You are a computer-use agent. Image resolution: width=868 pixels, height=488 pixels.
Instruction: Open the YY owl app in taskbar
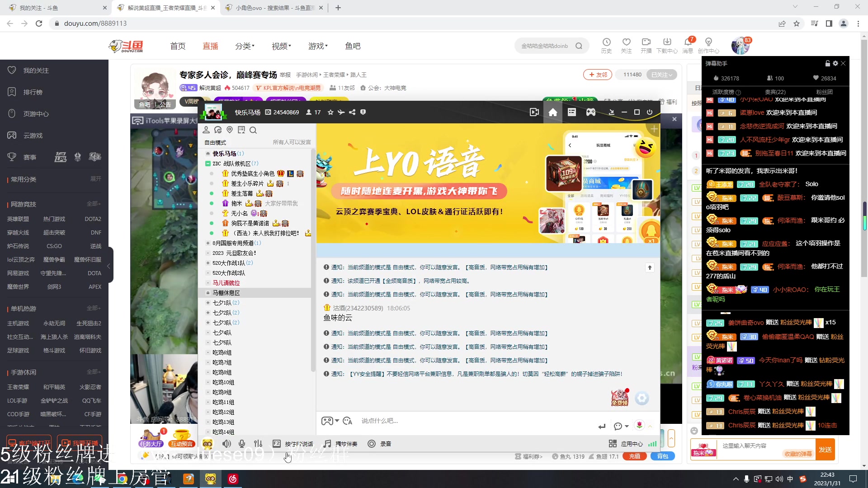210,479
